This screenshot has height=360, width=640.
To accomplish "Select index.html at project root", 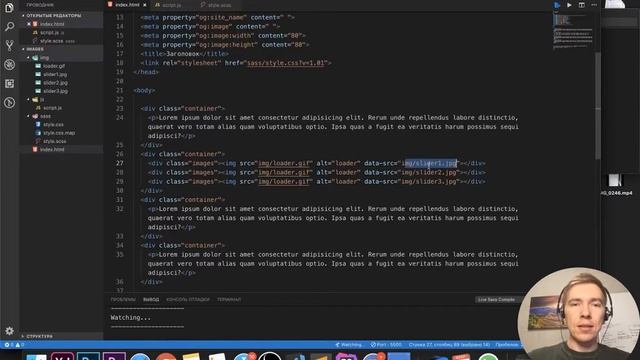I will pos(52,149).
